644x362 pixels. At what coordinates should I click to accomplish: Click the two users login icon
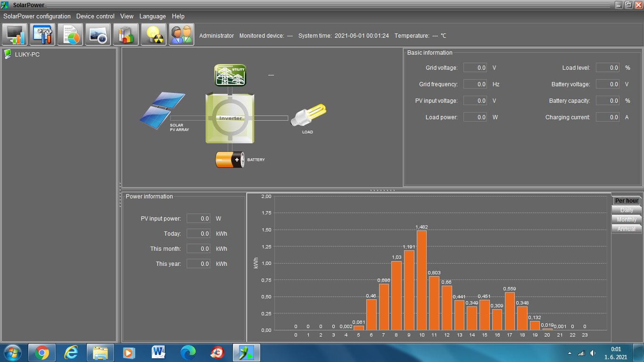[182, 35]
